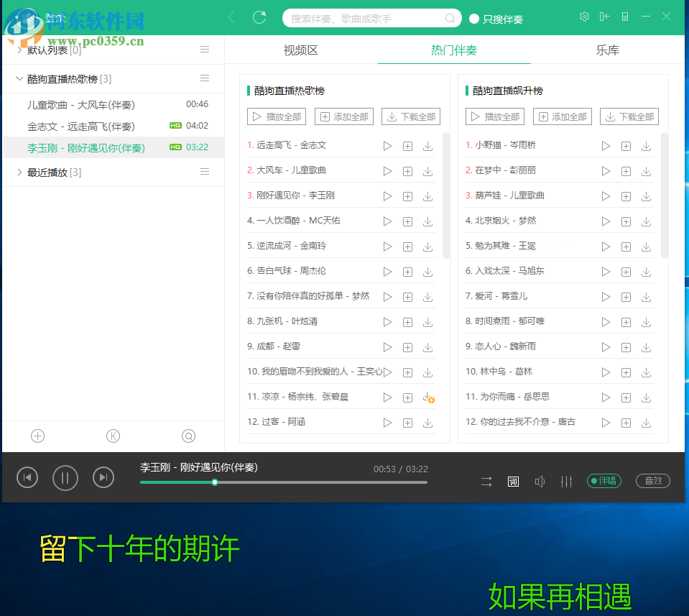Open the volume control icon
The width and height of the screenshot is (689, 616).
(540, 482)
